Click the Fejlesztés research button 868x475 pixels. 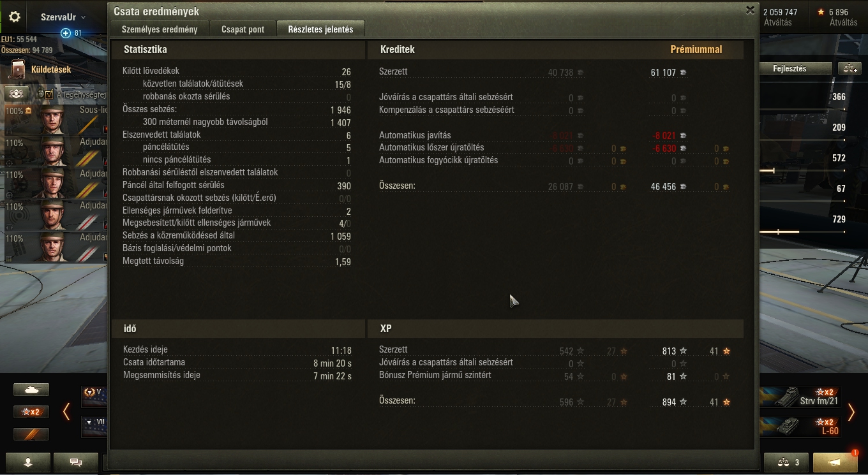796,68
